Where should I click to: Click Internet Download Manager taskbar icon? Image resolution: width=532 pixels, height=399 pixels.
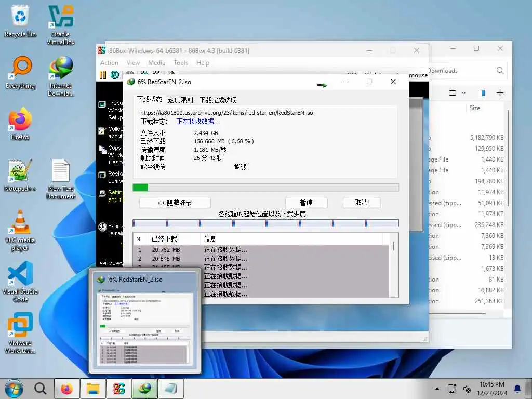[145, 389]
